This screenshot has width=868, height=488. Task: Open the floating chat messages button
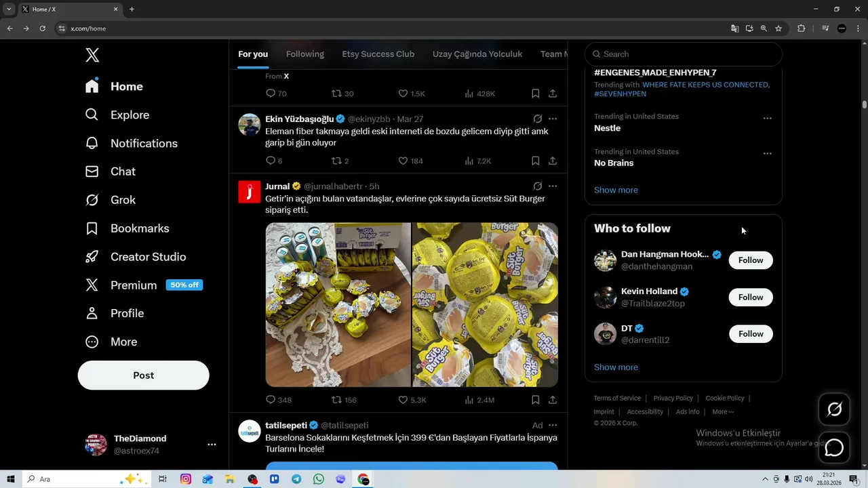(834, 448)
